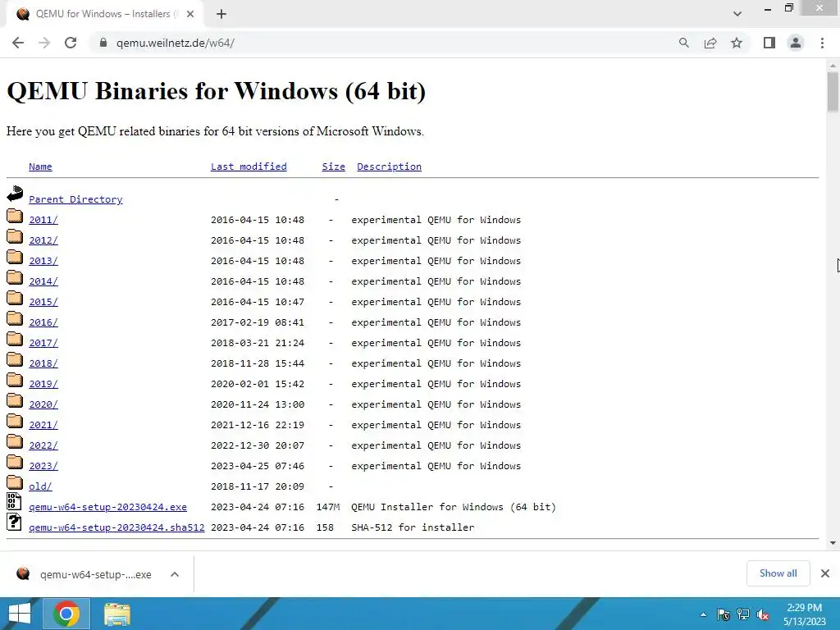Open the browser side panel
Viewport: 840px width, 630px height.
[x=769, y=43]
